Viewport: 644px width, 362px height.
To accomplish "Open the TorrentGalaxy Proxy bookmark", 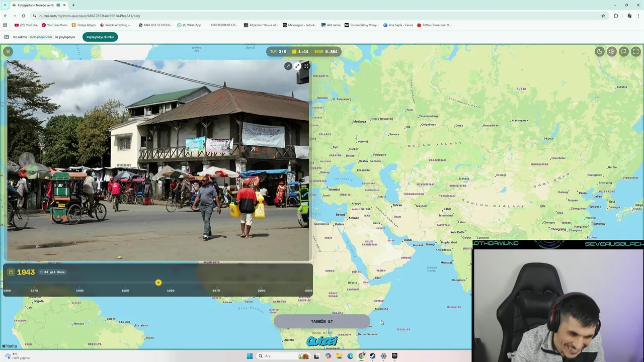I will tap(362, 25).
